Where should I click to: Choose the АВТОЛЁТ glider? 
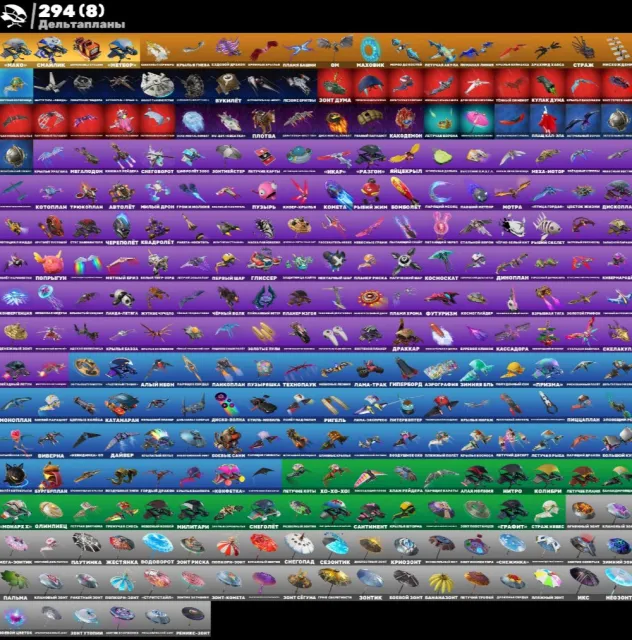[122, 193]
